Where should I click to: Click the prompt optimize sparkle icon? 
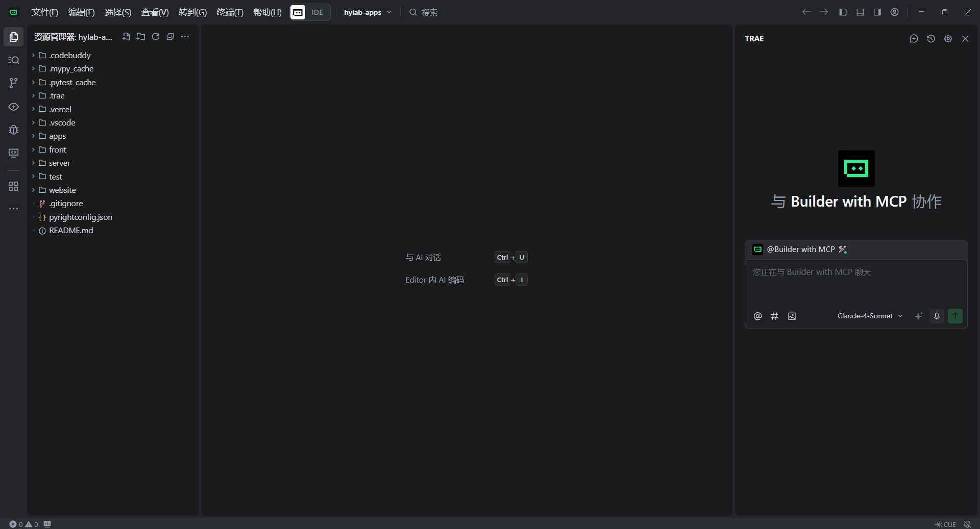click(x=918, y=316)
